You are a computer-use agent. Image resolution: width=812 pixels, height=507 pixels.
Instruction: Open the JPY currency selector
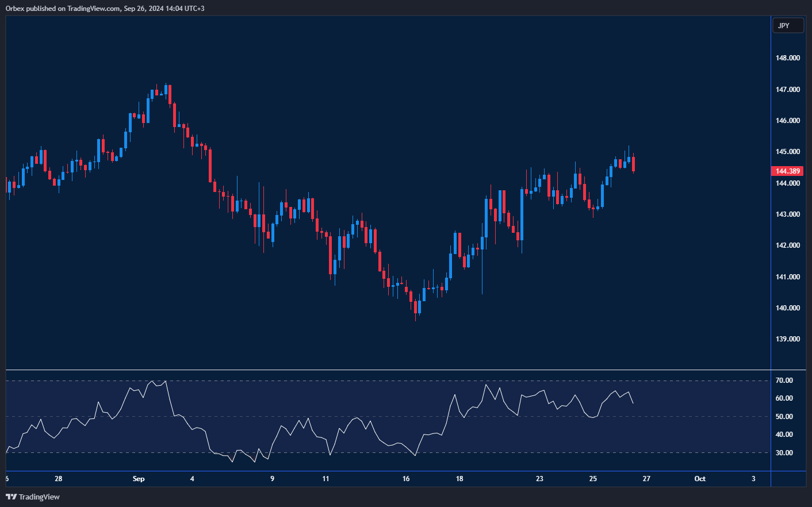pyautogui.click(x=787, y=26)
